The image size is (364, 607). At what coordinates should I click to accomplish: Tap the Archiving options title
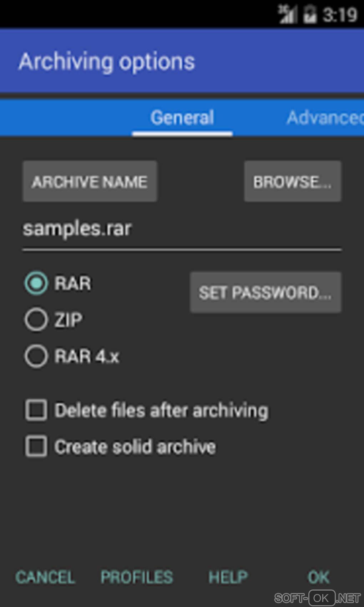(107, 62)
